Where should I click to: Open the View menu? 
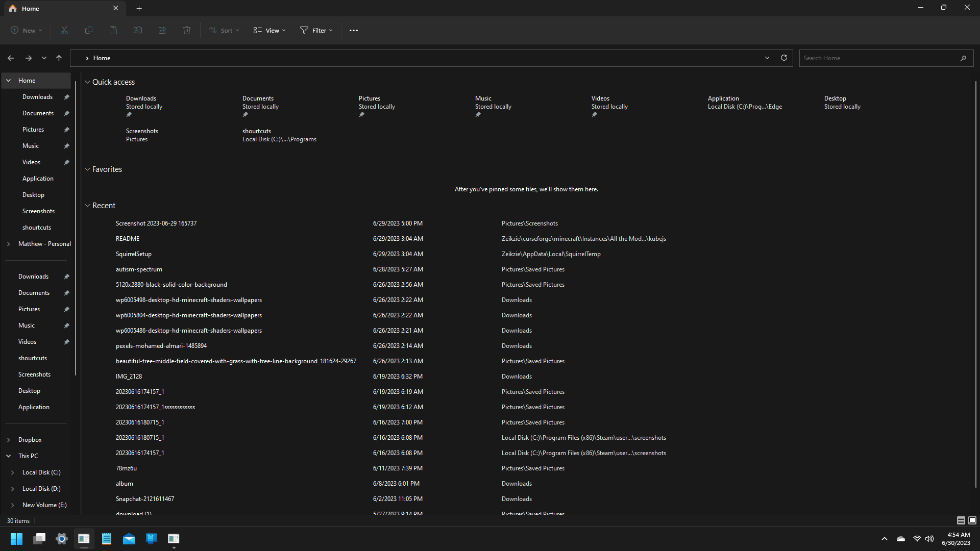(269, 31)
